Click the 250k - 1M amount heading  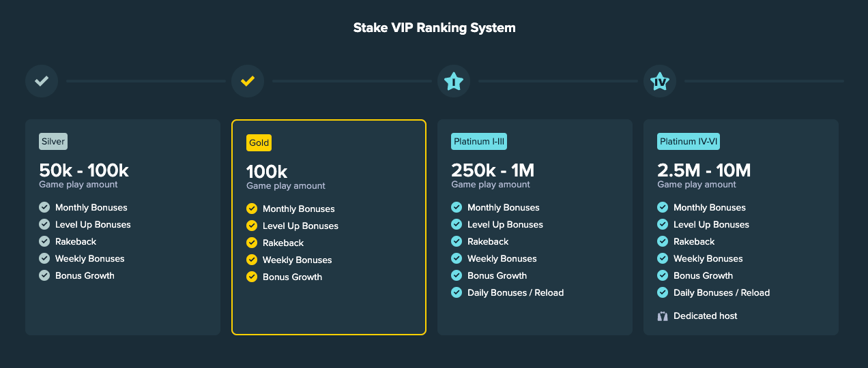tap(493, 170)
